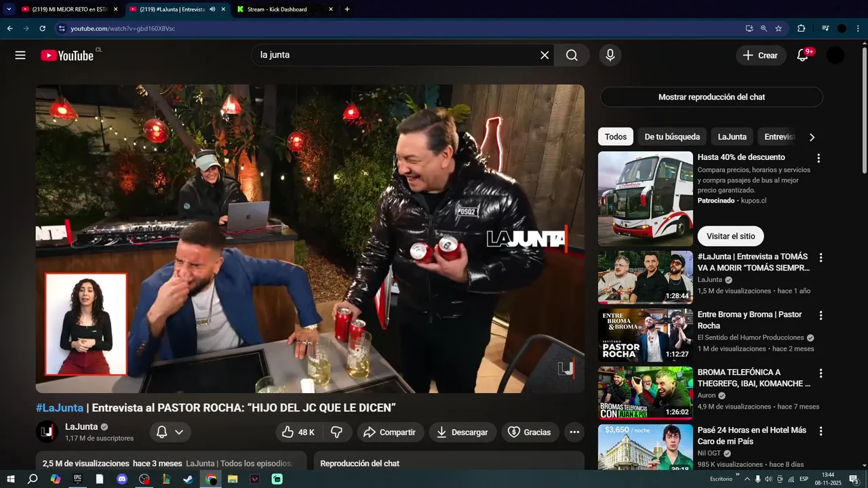Open the YouTube hamburger guide menu
Viewport: 868px width, 488px height.
pyautogui.click(x=20, y=56)
